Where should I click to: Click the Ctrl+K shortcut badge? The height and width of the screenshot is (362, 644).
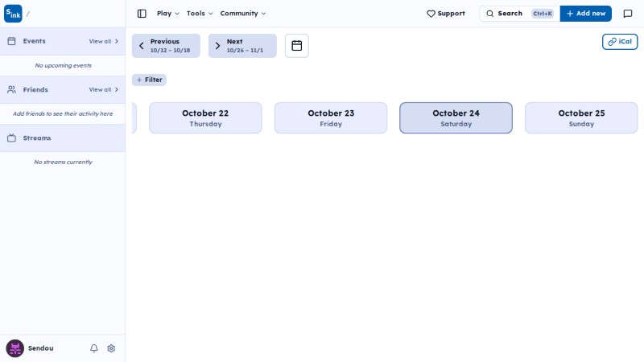pos(542,14)
